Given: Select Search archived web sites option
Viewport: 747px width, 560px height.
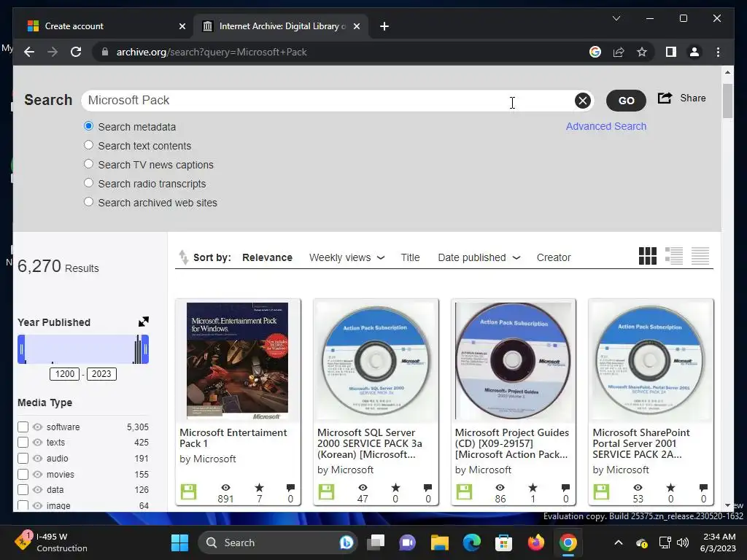Looking at the screenshot, I should point(88,202).
